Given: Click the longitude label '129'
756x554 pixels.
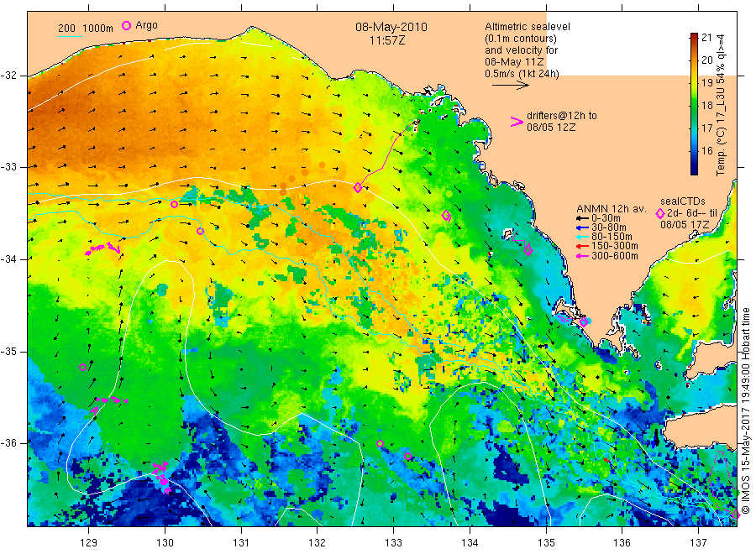Looking at the screenshot, I should [89, 543].
